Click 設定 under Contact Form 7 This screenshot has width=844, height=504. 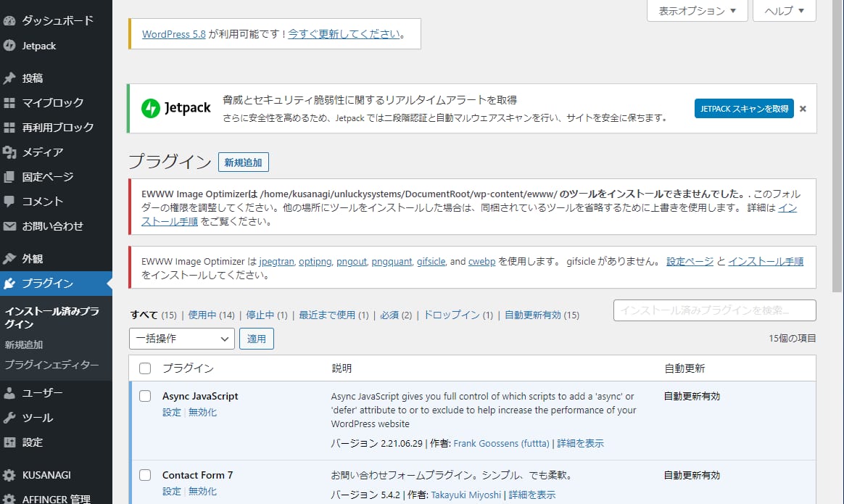pos(172,492)
